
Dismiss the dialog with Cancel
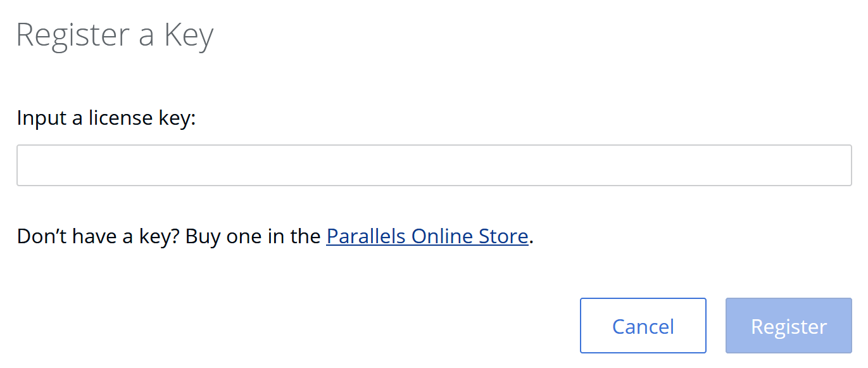pos(643,326)
